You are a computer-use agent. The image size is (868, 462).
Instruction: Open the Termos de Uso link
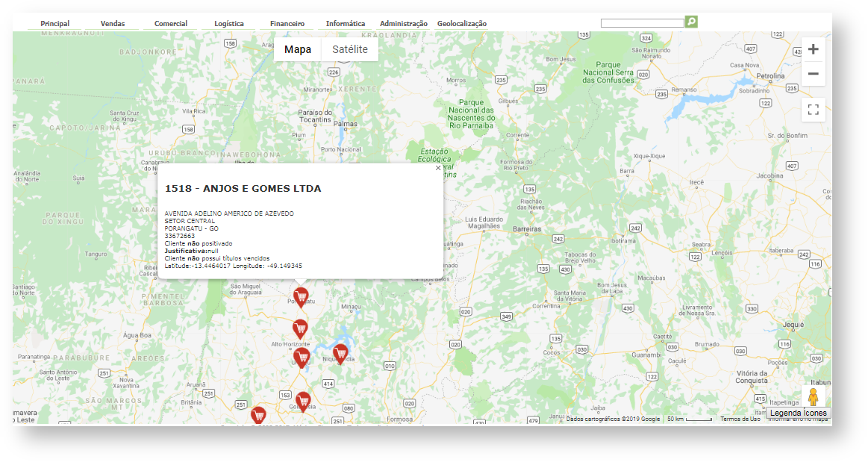(x=740, y=419)
